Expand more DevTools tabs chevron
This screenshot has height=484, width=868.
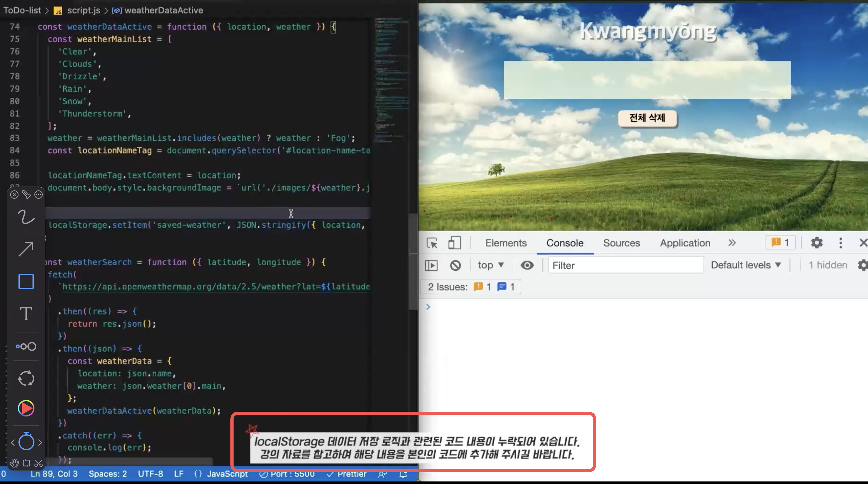732,243
